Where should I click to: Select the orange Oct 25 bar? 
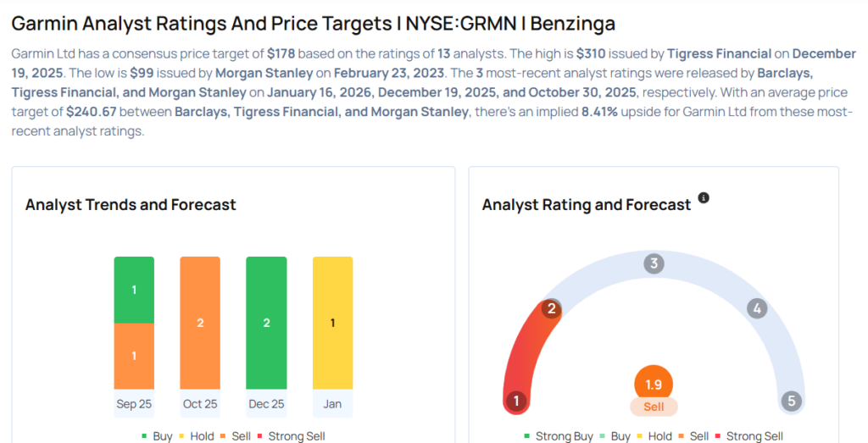[200, 323]
